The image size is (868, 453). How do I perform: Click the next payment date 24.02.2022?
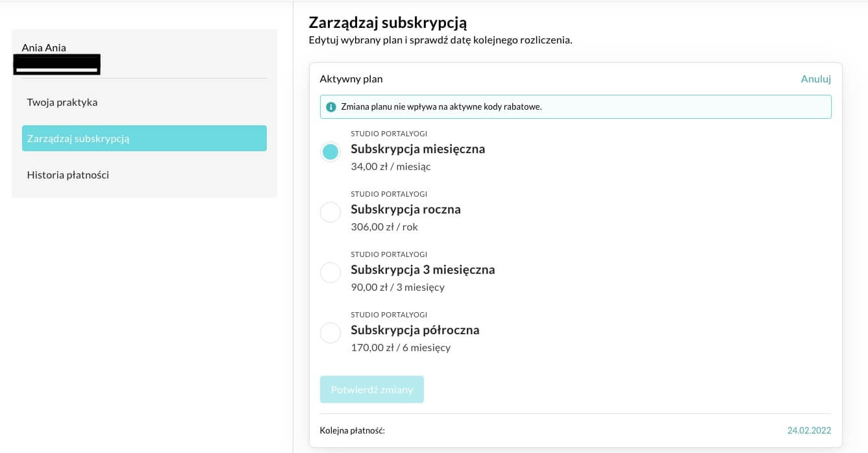pos(809,430)
